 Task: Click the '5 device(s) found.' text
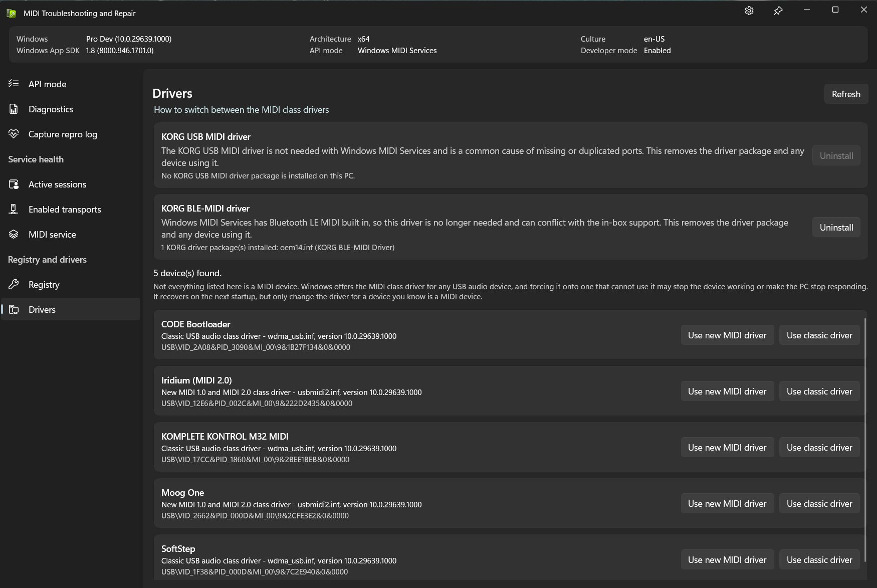point(187,273)
